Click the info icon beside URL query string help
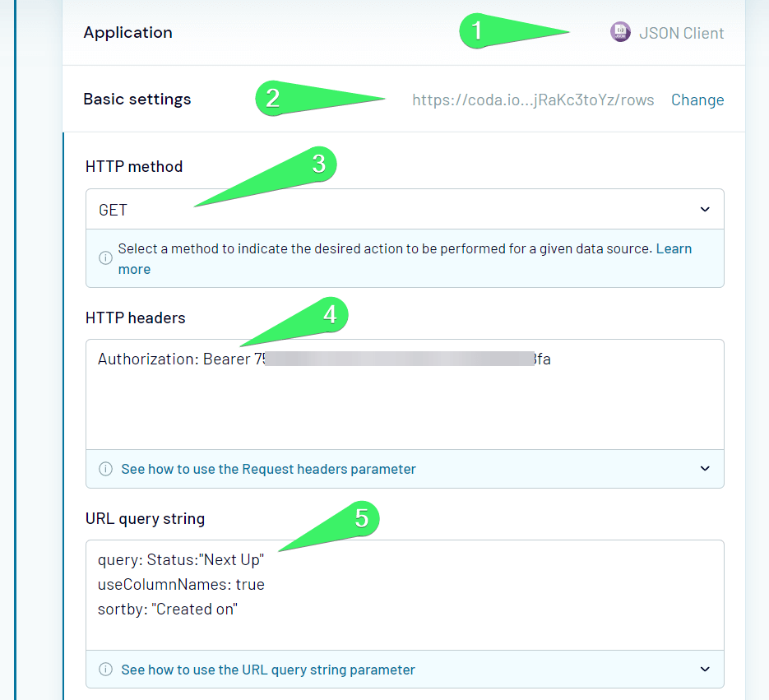This screenshot has height=700, width=769. point(105,669)
